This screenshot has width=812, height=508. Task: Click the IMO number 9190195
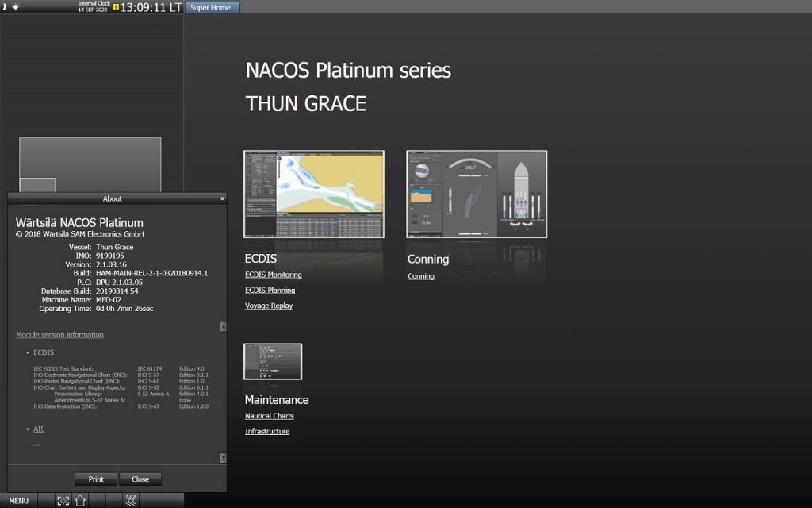coord(109,256)
